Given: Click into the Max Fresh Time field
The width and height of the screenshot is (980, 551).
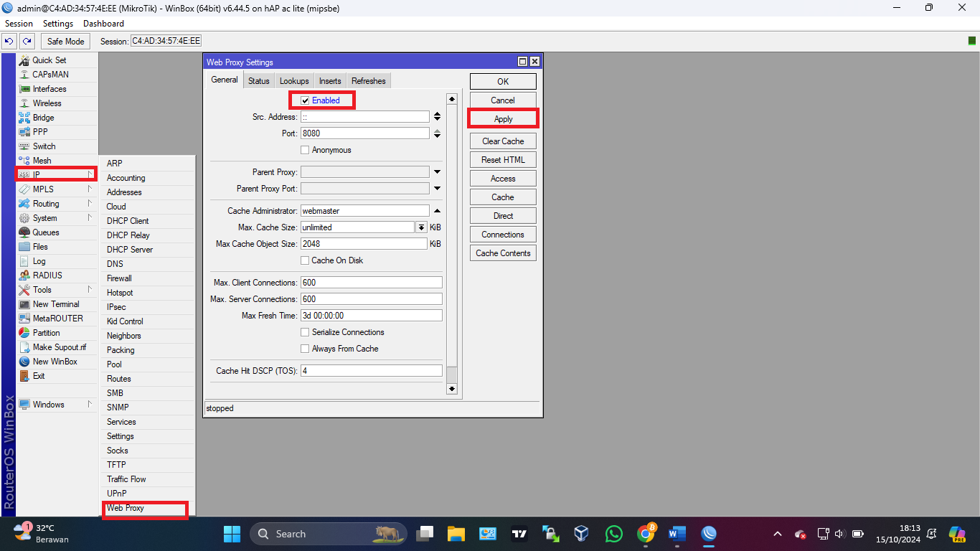Looking at the screenshot, I should [372, 316].
